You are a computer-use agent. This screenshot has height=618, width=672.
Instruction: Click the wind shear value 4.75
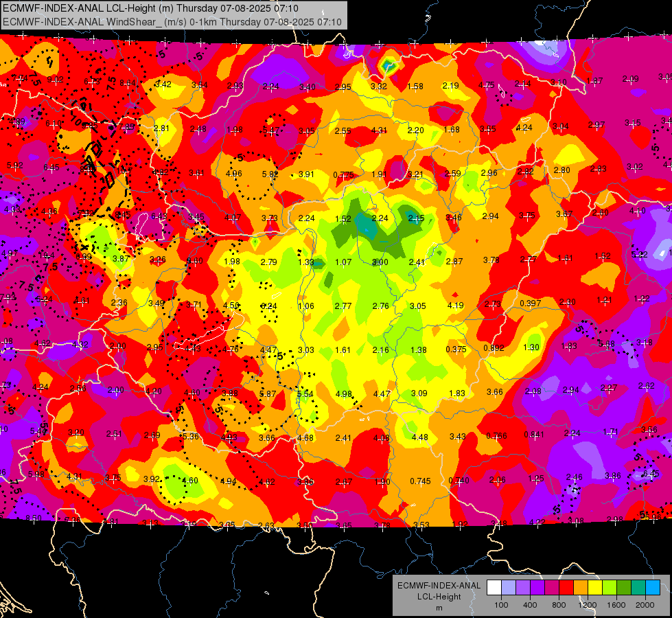point(486,85)
